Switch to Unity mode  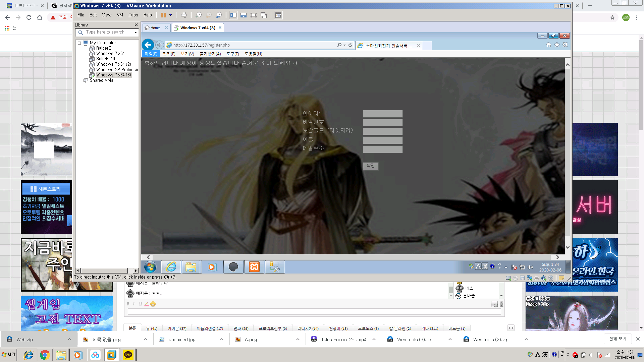(x=264, y=15)
